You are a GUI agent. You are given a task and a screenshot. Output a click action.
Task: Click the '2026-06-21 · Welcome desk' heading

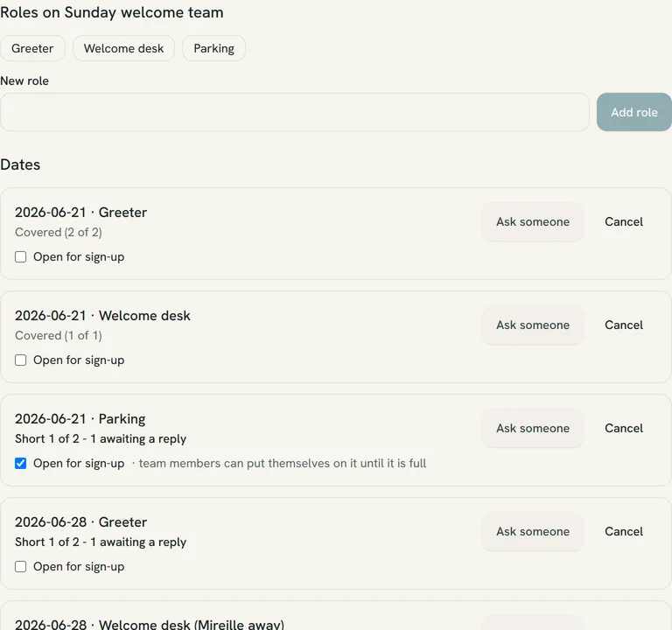pos(103,316)
